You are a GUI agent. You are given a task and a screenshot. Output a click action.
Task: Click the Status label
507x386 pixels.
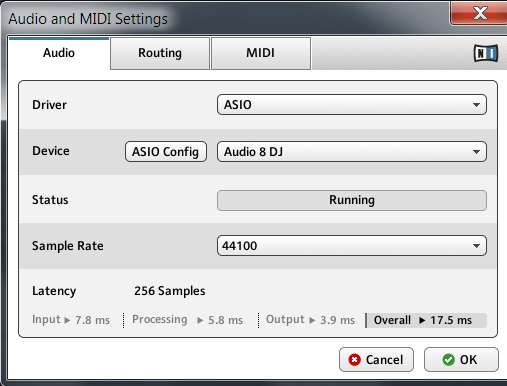[x=50, y=200]
